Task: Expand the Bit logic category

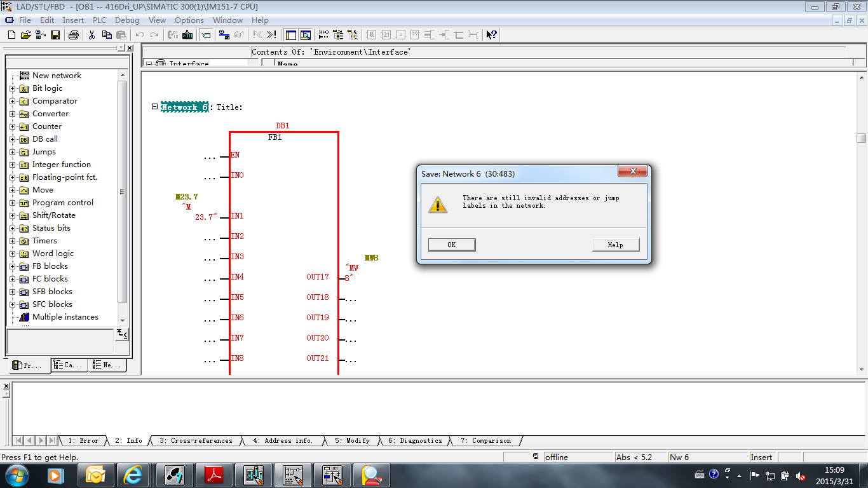Action: pos(12,88)
